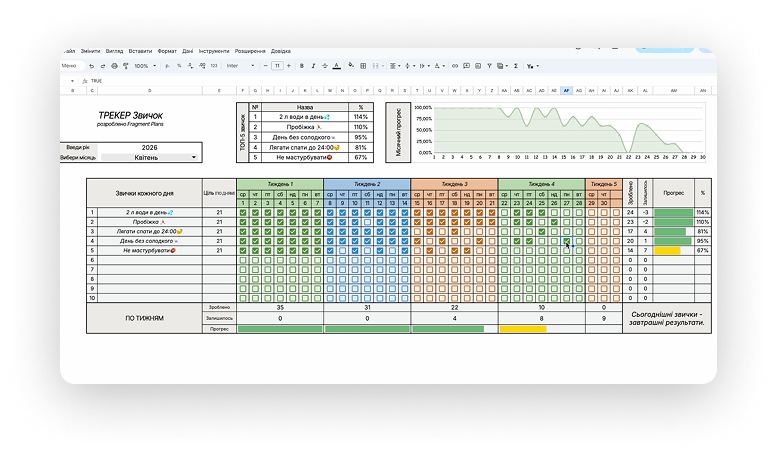Open the Довідка menu
This screenshot has height=456, width=777.
[281, 50]
